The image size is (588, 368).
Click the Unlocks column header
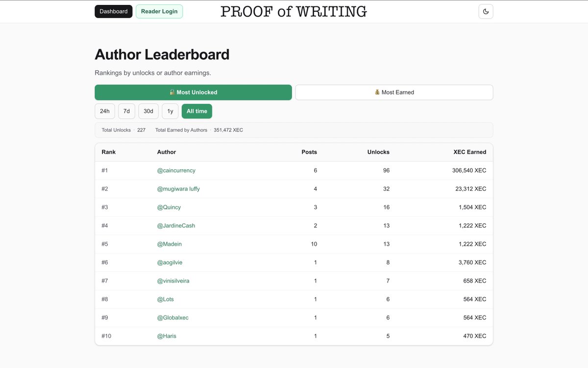tap(378, 152)
